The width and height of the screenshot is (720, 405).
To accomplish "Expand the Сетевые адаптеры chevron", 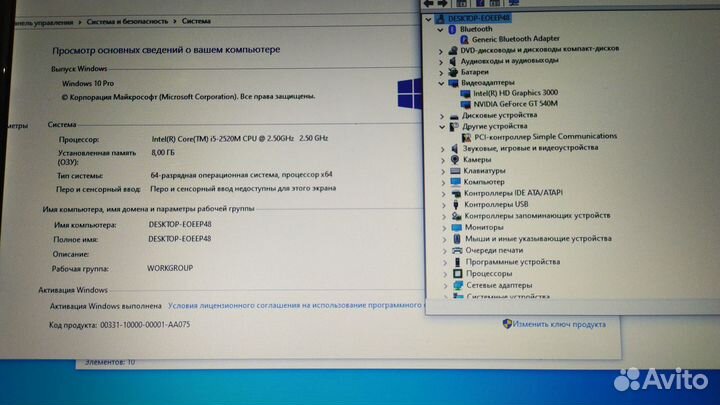I will click(x=445, y=286).
